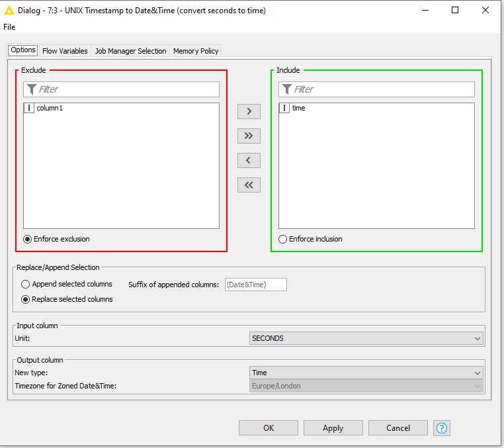Select column1 in the Exclude list
This screenshot has height=448, width=504.
point(50,109)
